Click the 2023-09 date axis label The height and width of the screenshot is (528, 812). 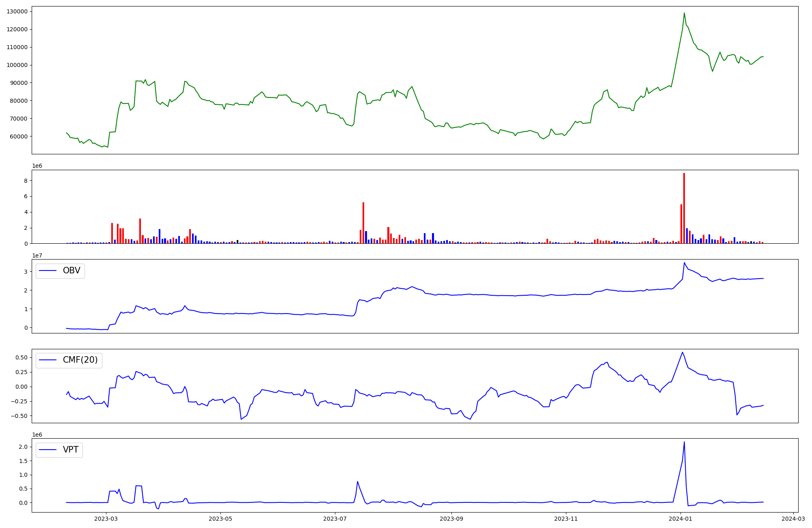point(451,518)
